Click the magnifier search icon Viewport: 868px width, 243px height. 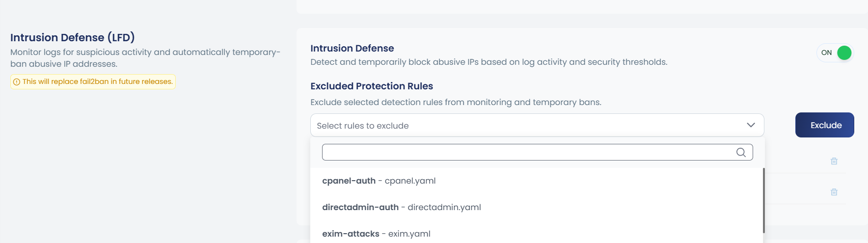pyautogui.click(x=741, y=152)
